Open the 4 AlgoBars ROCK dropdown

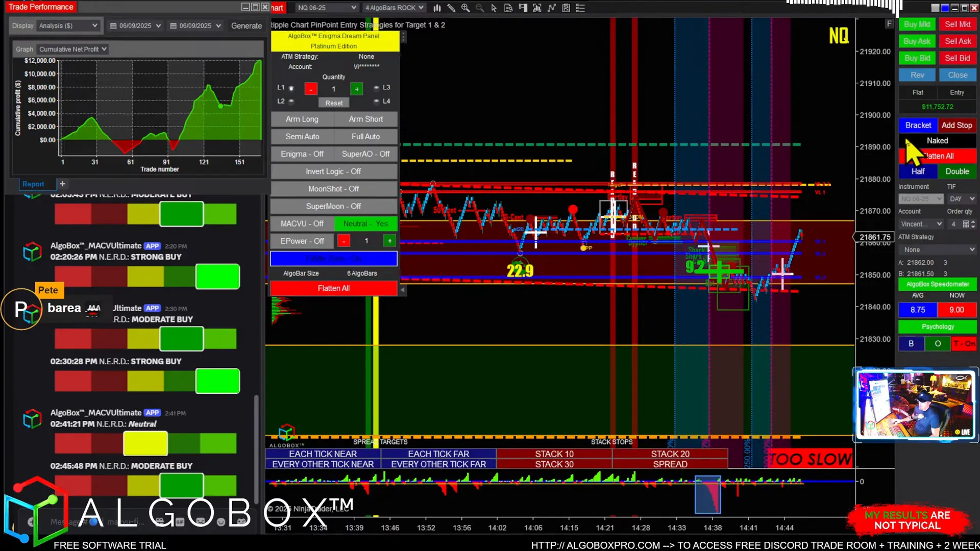click(394, 8)
